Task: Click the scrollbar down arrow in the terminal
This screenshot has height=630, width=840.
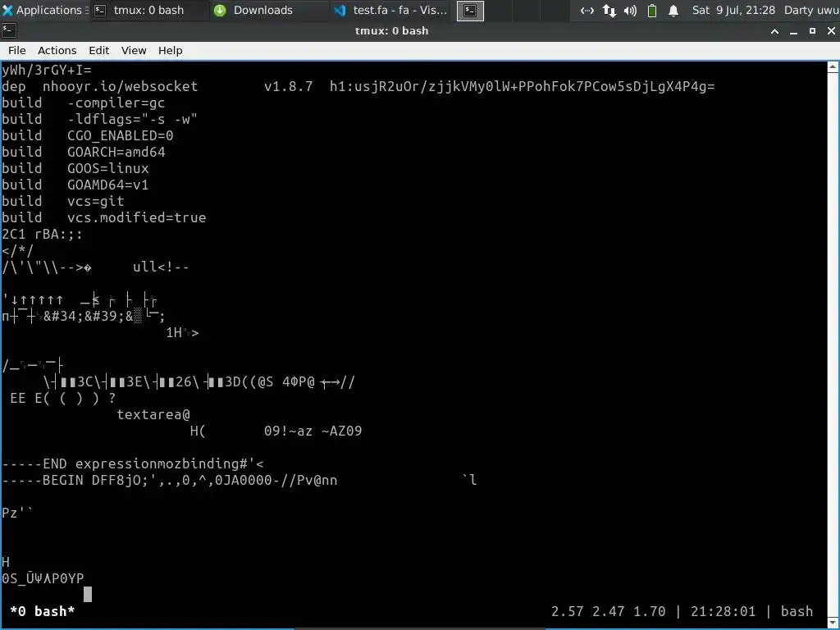Action: click(833, 622)
